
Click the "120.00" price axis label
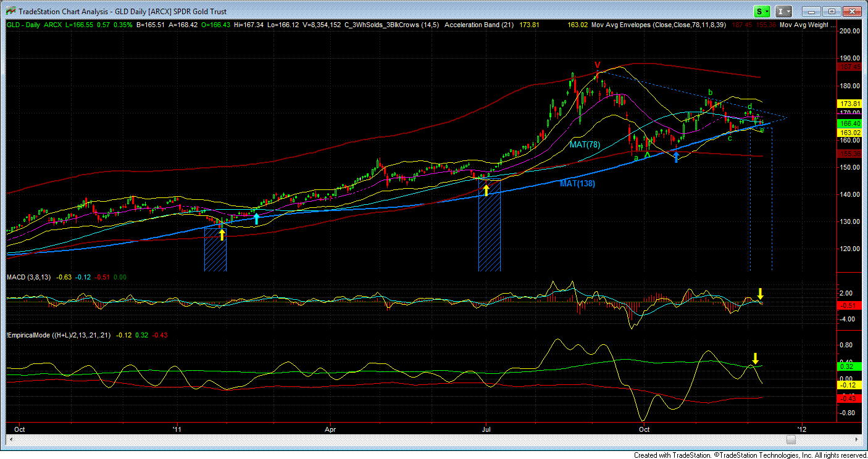pos(849,249)
